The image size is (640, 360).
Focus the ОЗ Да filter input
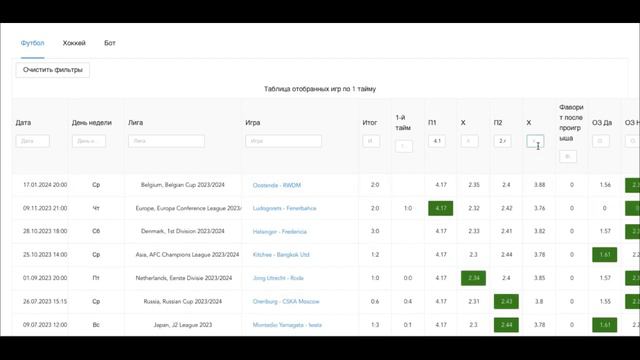click(601, 141)
